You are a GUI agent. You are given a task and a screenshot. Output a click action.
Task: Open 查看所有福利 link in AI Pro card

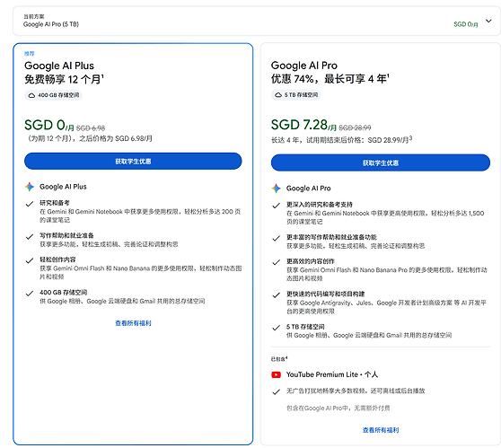click(x=381, y=430)
